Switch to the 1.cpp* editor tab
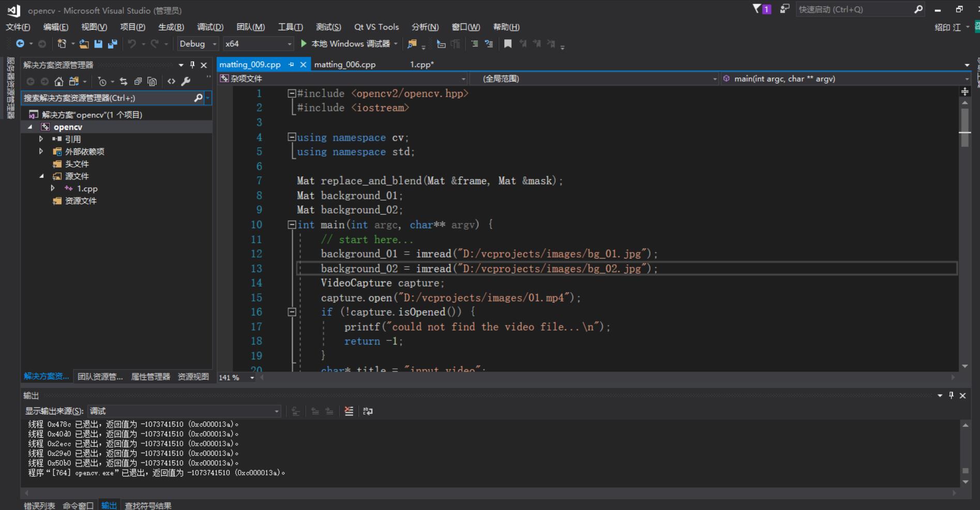 coord(422,65)
